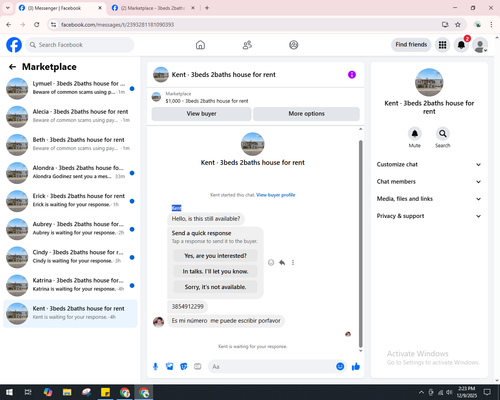Reply to the quick response message
The width and height of the screenshot is (500, 400).
[282, 263]
